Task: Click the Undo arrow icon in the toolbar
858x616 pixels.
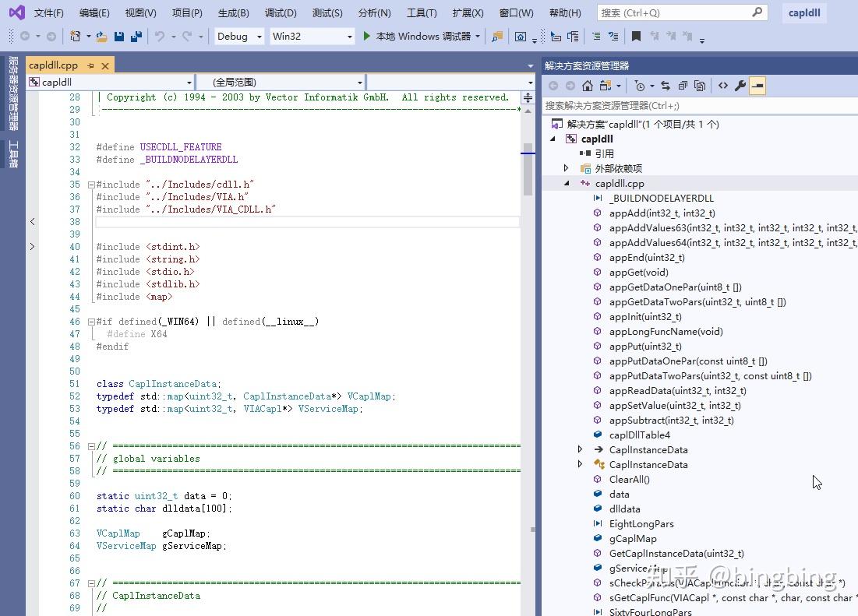Action: 160,37
